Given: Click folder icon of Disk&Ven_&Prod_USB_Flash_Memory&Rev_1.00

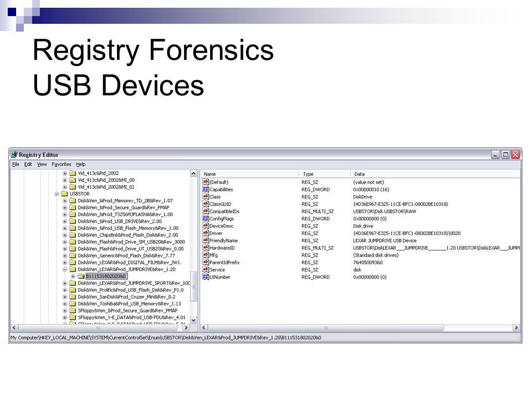Looking at the screenshot, I should (x=73, y=228).
